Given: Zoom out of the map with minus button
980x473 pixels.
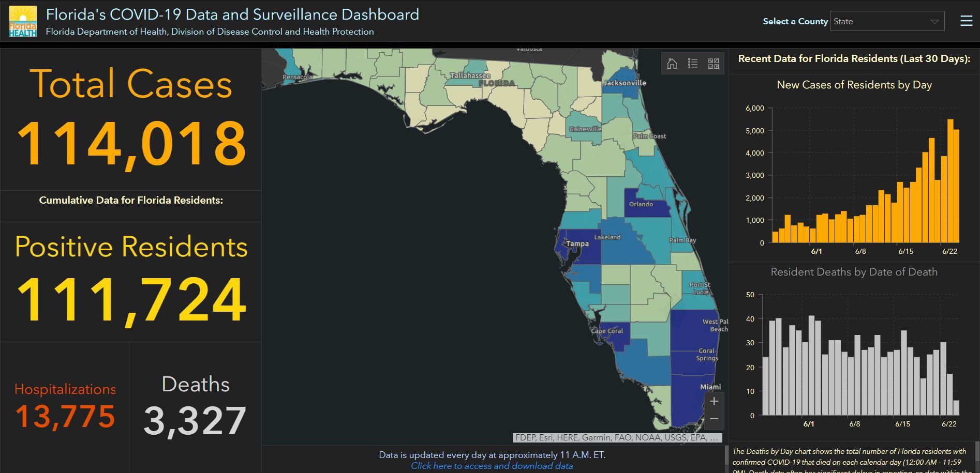Looking at the screenshot, I should [x=714, y=419].
